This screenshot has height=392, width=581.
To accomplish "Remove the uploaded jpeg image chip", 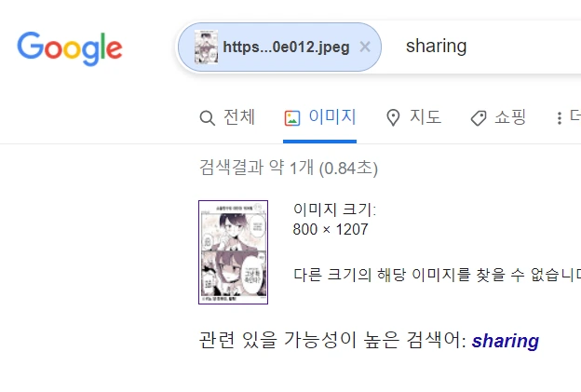I will coord(365,47).
